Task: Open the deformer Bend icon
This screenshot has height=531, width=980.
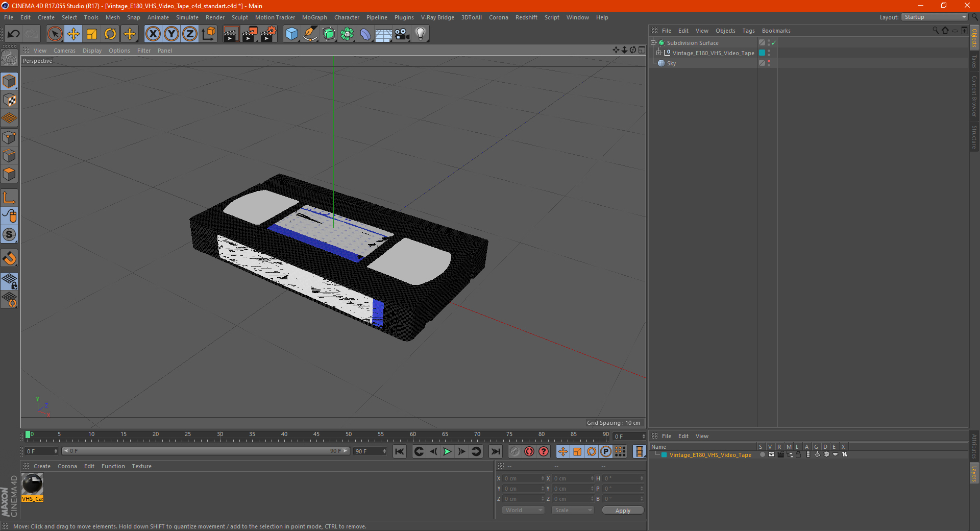Action: tap(365, 34)
